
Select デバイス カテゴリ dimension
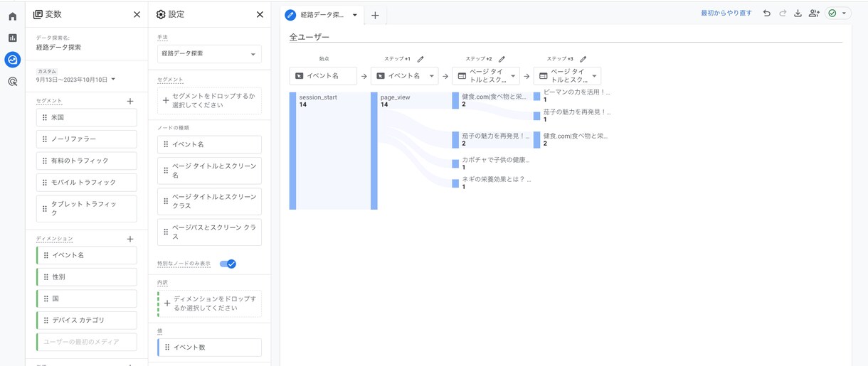[86, 320]
